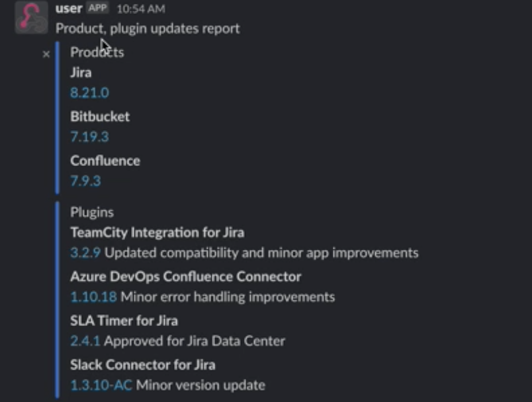The width and height of the screenshot is (532, 402).
Task: Open the Bitbucket 7.19.3 version link
Action: click(x=89, y=137)
